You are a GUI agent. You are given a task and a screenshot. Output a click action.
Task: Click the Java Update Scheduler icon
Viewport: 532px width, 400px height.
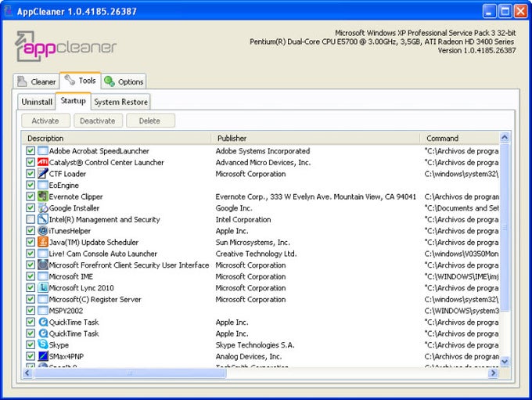[x=43, y=242]
